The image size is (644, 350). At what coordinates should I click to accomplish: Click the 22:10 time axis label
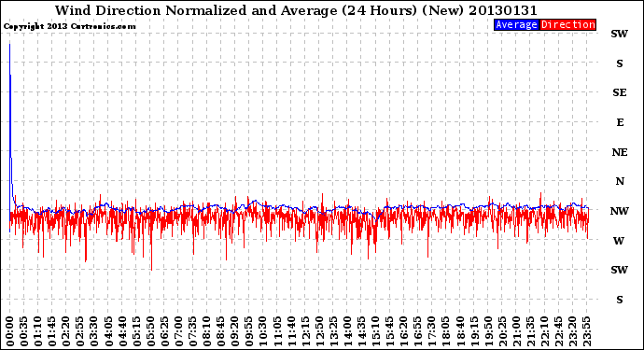pos(544,331)
